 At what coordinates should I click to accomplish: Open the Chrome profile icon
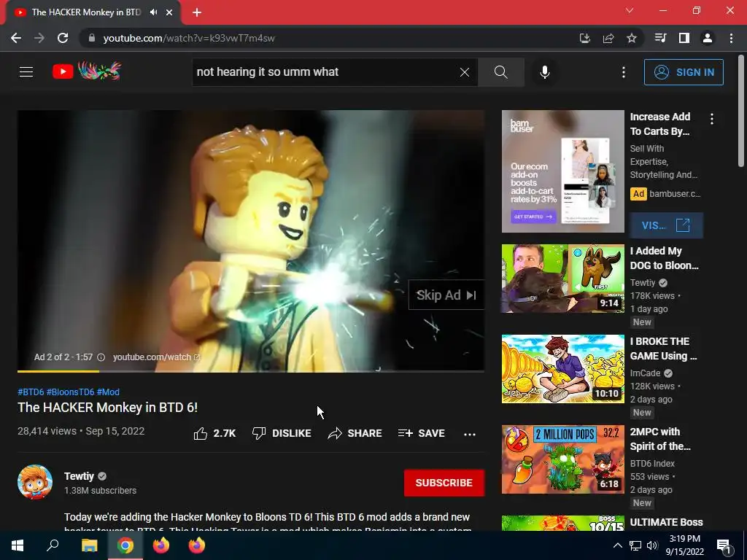[707, 38]
